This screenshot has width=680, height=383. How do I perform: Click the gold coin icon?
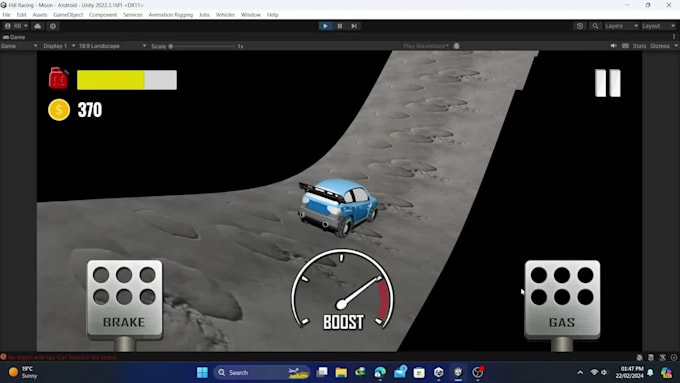(59, 110)
